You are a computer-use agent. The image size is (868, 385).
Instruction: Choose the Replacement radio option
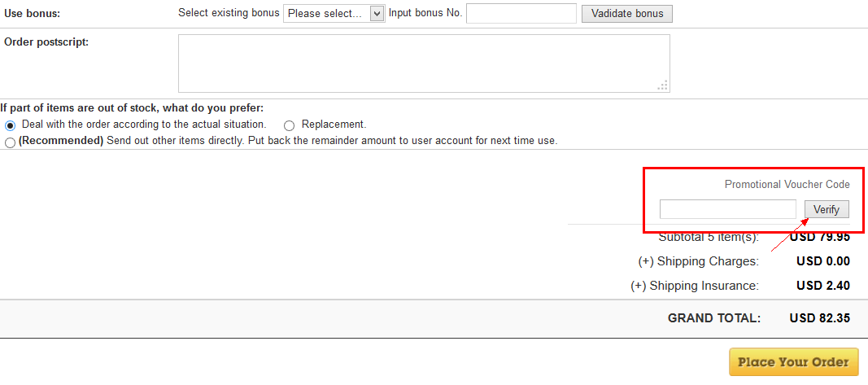coord(289,125)
